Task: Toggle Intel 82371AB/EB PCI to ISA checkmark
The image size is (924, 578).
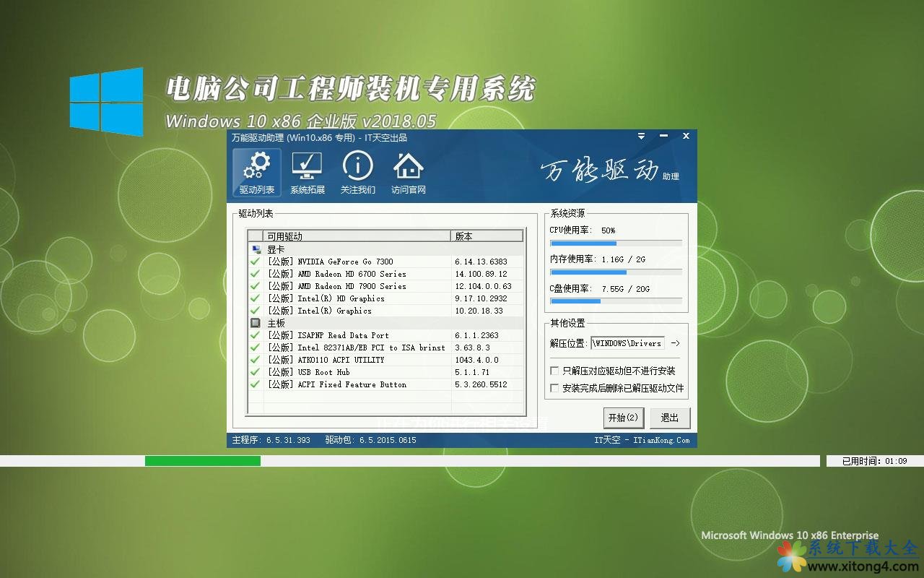Action: [255, 348]
